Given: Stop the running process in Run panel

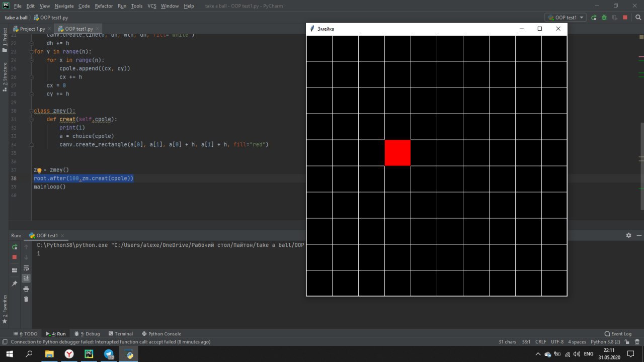Looking at the screenshot, I should coord(15,257).
